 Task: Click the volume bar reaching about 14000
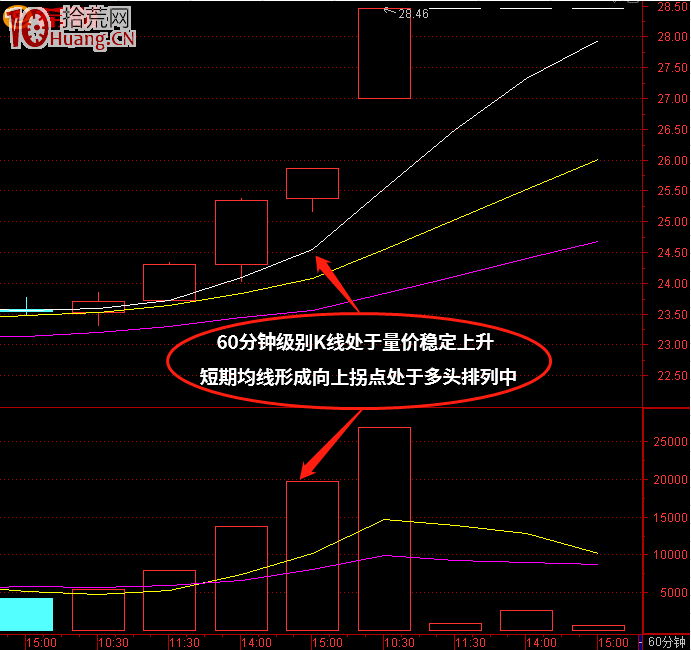(x=241, y=578)
